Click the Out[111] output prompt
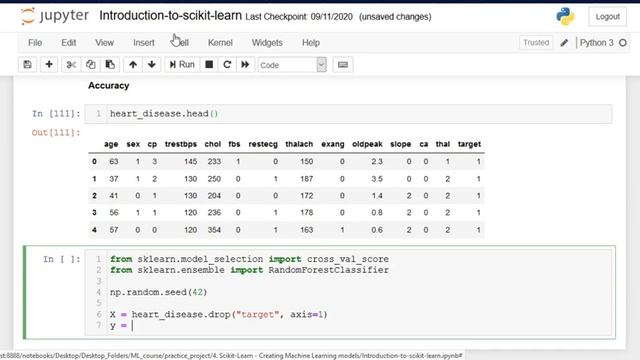This screenshot has height=360, width=640. pyautogui.click(x=56, y=133)
